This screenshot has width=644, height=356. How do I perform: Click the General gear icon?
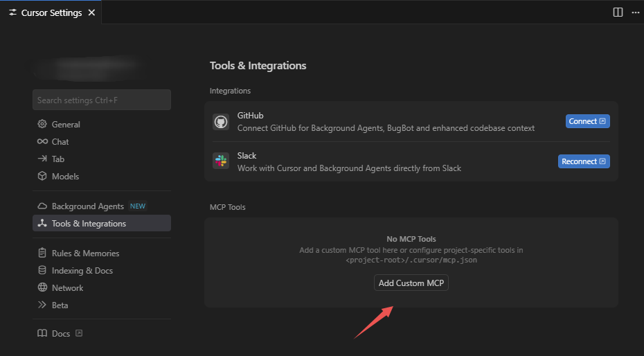[42, 124]
